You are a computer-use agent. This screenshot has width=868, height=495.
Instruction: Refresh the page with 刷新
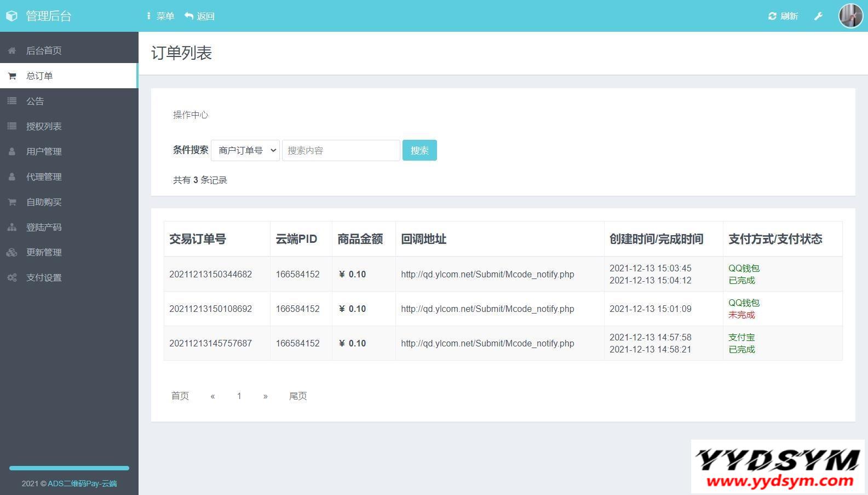pos(783,16)
